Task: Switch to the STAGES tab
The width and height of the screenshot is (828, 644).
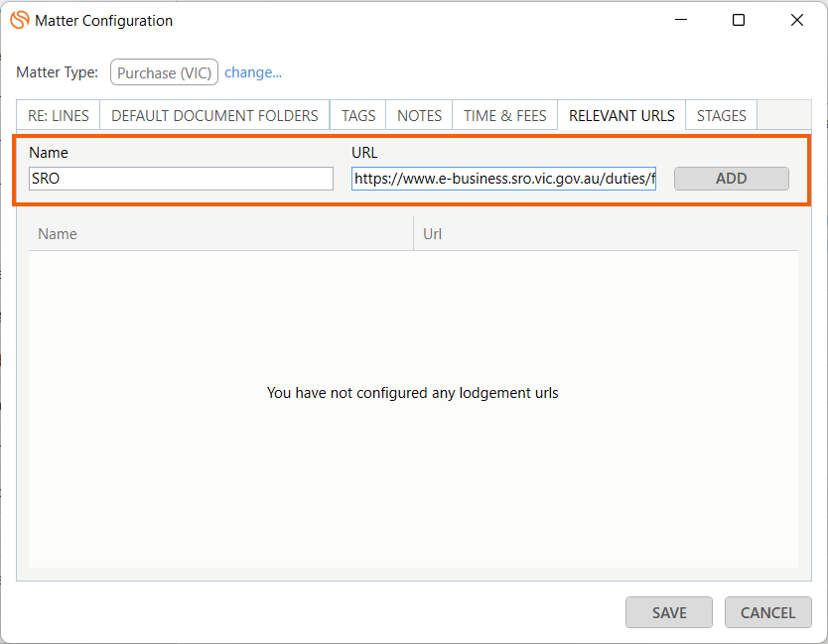Action: point(722,115)
